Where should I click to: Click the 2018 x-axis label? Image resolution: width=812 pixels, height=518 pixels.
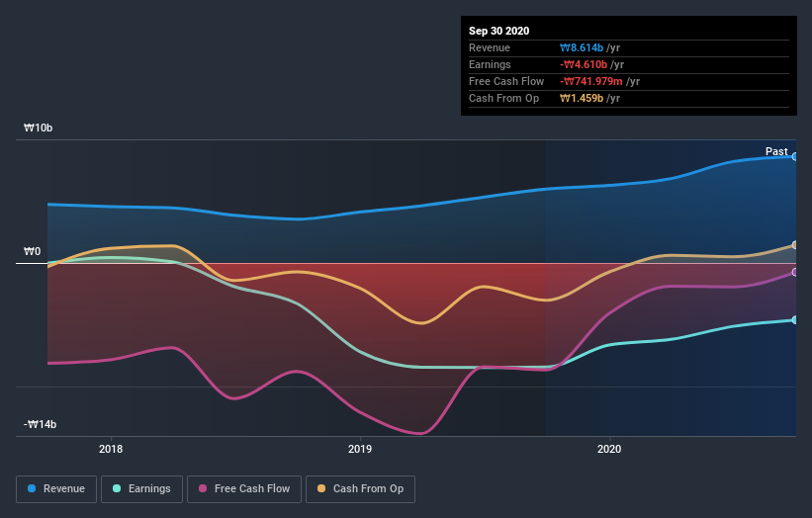(x=111, y=449)
